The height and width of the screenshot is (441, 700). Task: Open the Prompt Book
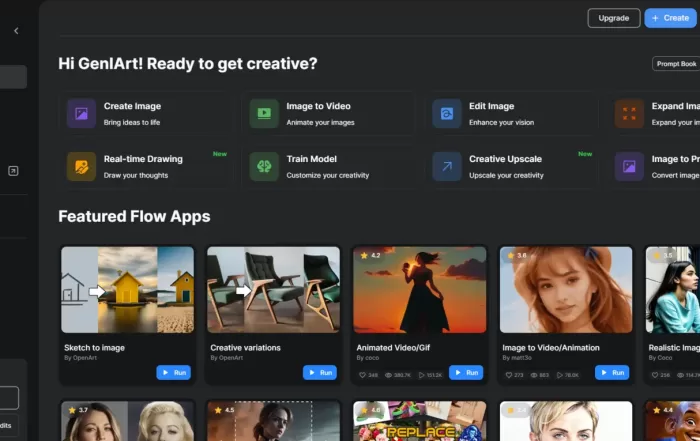click(676, 64)
